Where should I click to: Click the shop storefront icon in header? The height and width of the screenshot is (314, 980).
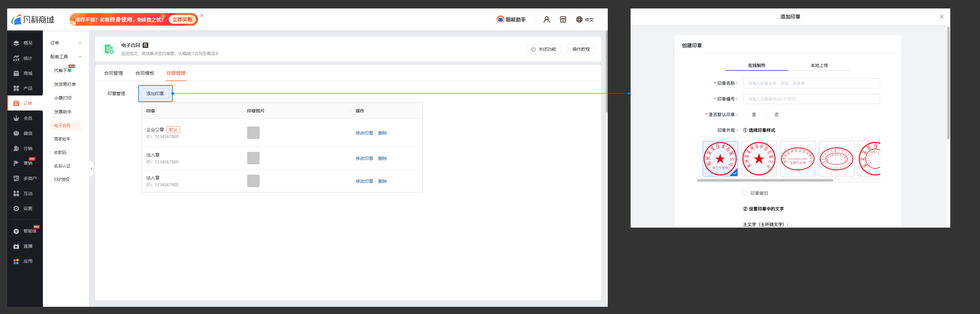pos(563,19)
